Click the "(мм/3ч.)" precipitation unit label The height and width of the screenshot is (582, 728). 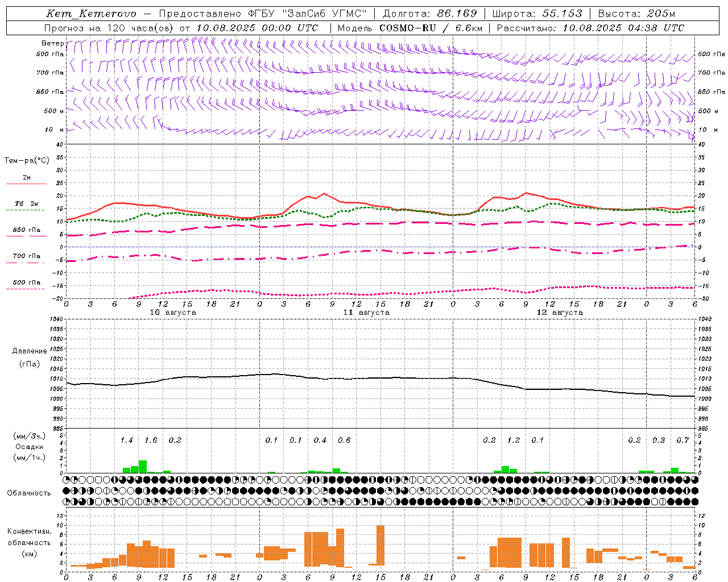[x=29, y=436]
